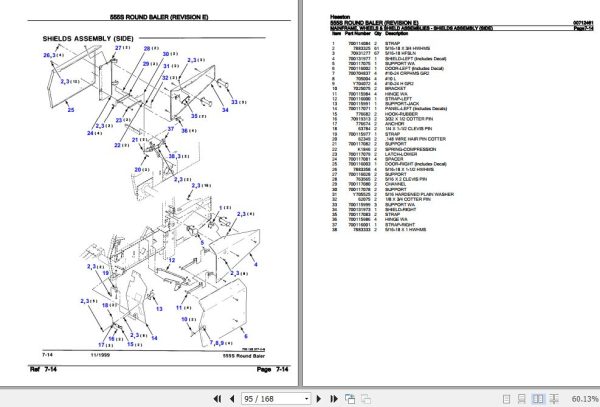Switch to single page view
Image resolution: width=600 pixels, height=407 pixels.
coord(506,399)
